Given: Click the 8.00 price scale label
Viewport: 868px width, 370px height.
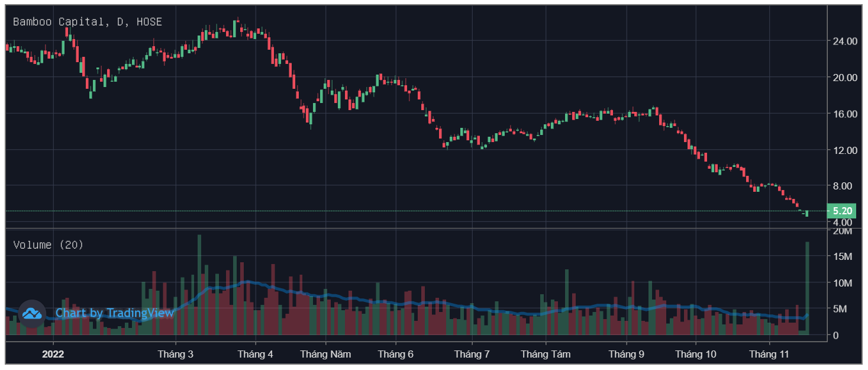Looking at the screenshot, I should click(843, 186).
